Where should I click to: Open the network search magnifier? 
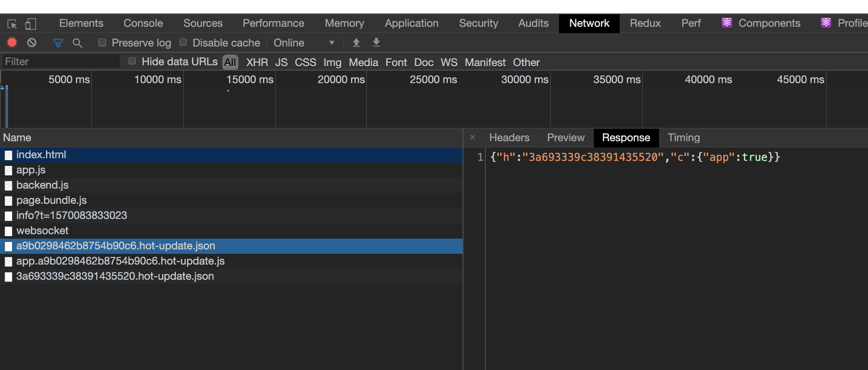click(77, 43)
